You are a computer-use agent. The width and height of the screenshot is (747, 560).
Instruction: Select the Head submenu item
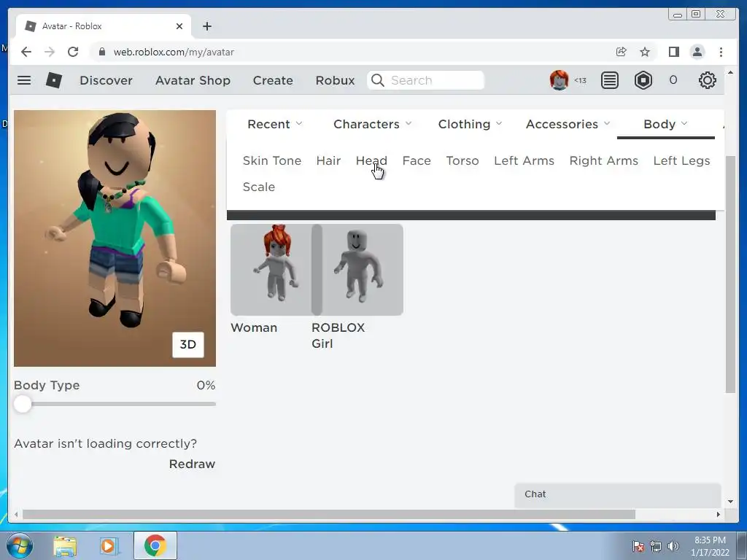click(x=371, y=160)
